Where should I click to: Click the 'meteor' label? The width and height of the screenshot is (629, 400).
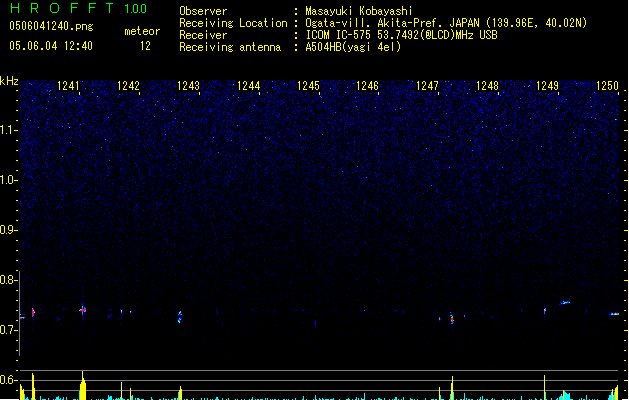(x=142, y=31)
